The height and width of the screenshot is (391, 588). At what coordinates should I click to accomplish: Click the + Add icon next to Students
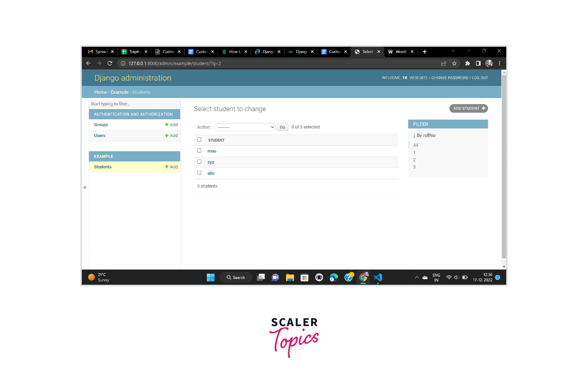pos(171,167)
